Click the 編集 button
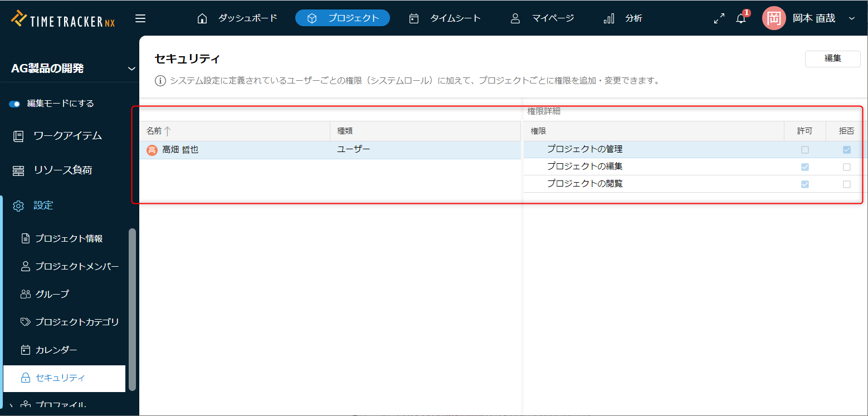Viewport: 868px width, 416px height. 832,58
